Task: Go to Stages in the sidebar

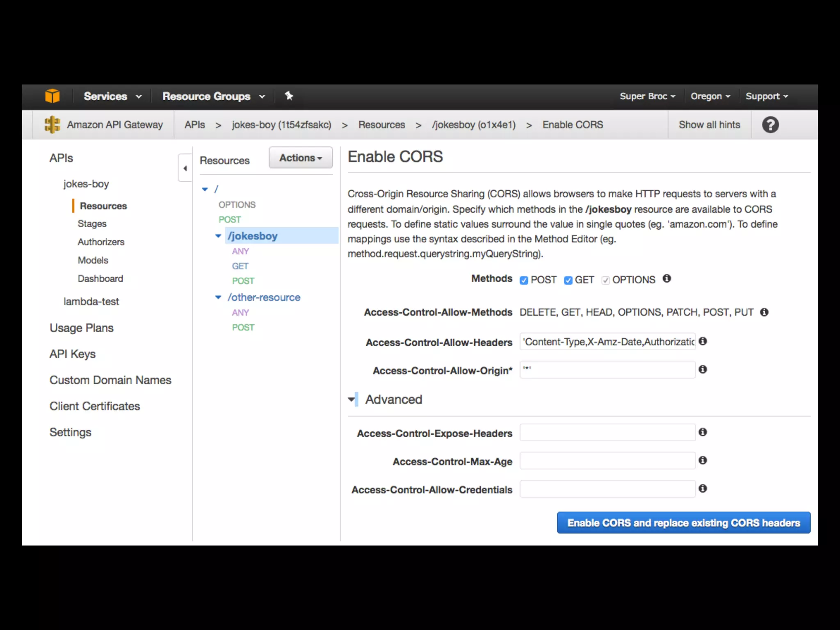Action: tap(92, 224)
